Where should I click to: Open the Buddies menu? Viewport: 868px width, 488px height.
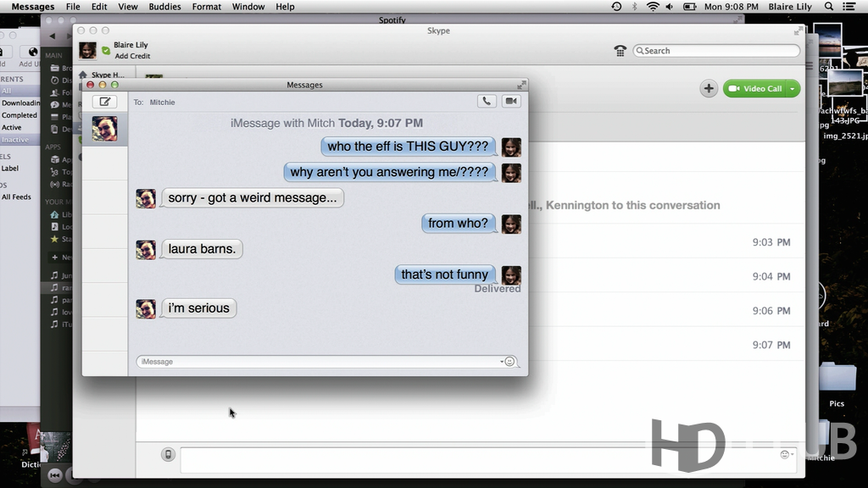pos(164,7)
